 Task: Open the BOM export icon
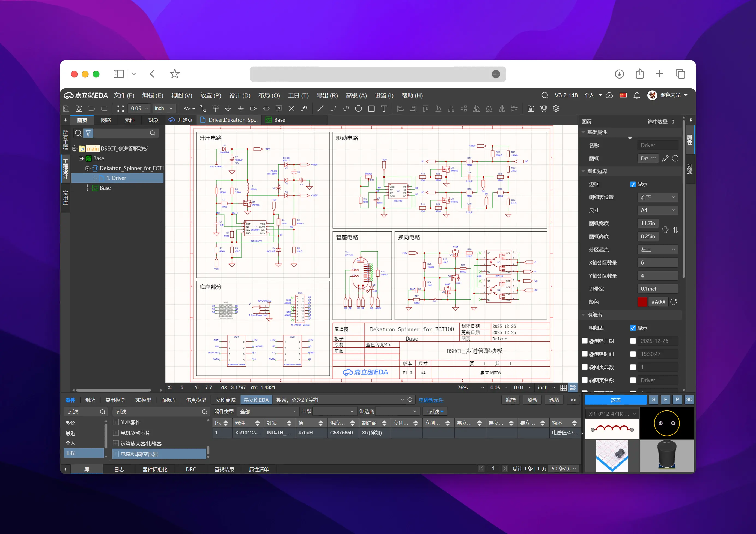point(531,109)
